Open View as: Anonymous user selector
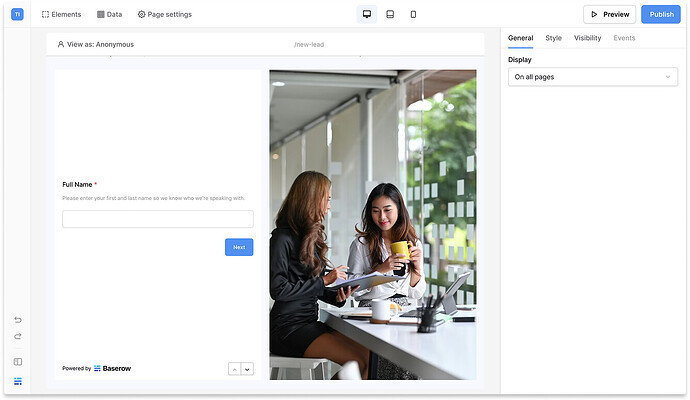The image size is (690, 400). [95, 44]
